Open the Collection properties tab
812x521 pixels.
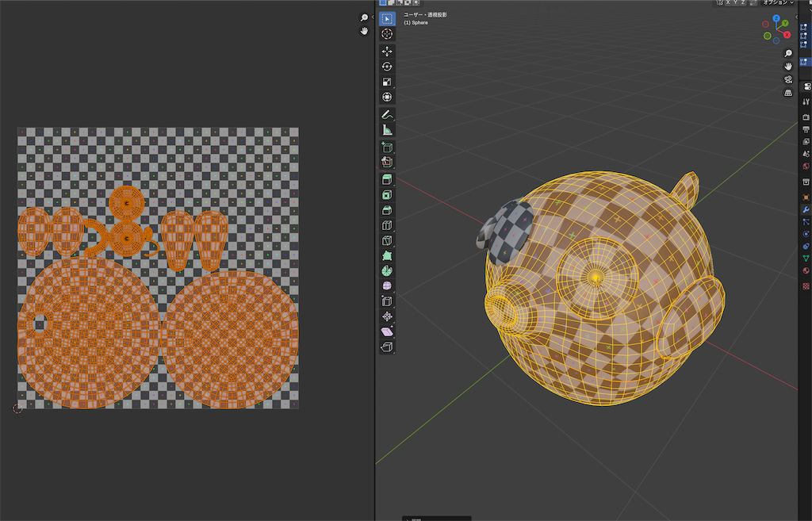806,182
